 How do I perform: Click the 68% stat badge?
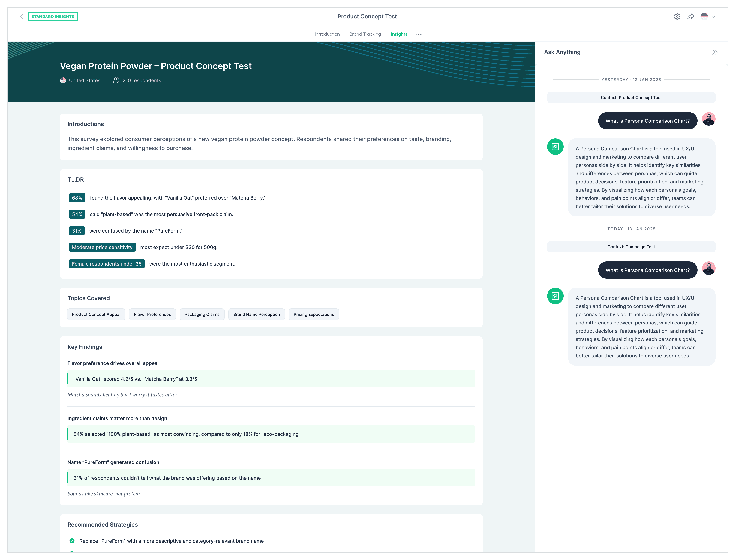(x=77, y=198)
